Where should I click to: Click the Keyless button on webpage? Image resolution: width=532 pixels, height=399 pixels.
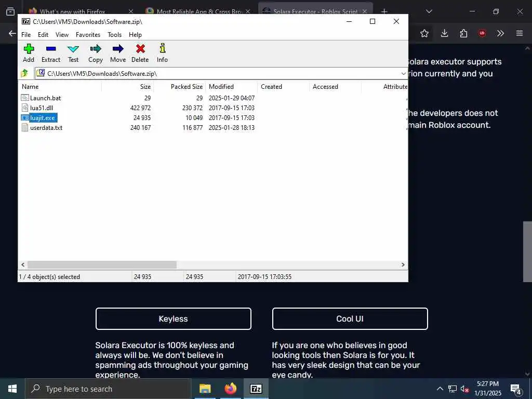(174, 318)
